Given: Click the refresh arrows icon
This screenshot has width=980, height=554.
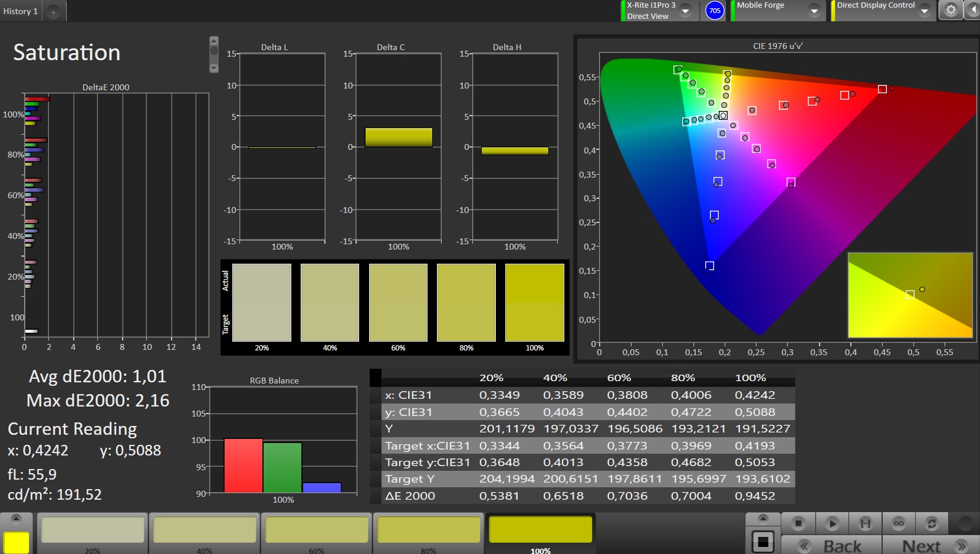Looking at the screenshot, I should 932,523.
